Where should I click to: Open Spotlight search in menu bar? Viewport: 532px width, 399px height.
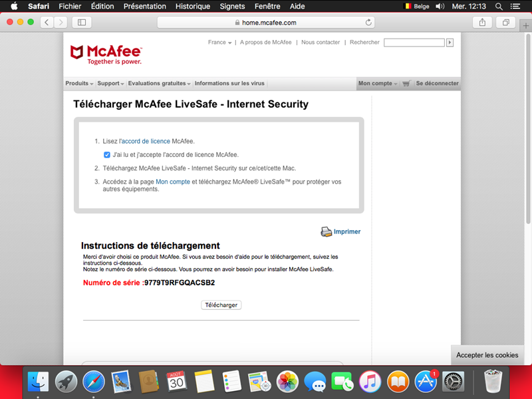point(499,7)
